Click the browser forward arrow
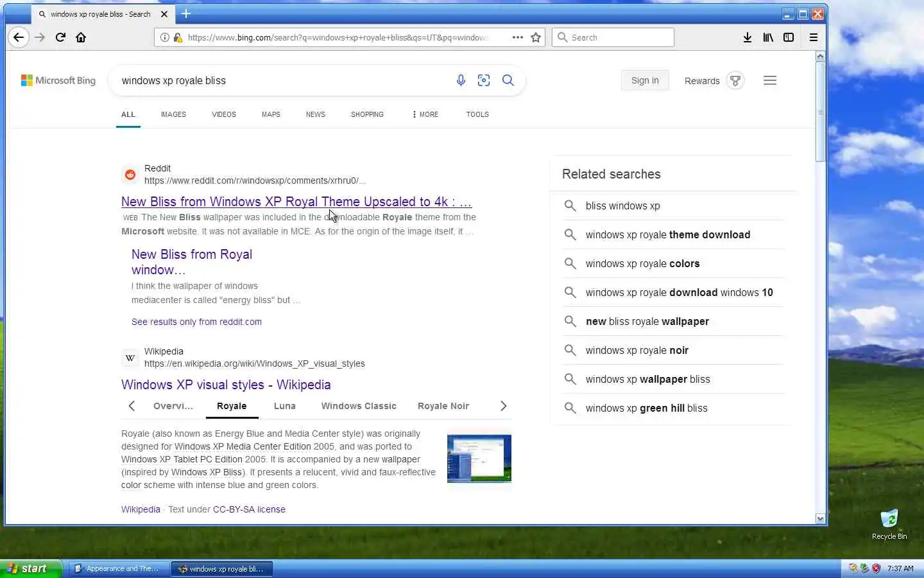 tap(40, 37)
